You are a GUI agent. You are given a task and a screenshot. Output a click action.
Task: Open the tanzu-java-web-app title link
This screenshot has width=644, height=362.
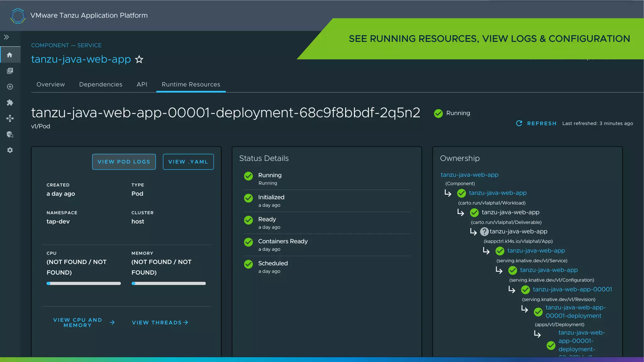81,59
